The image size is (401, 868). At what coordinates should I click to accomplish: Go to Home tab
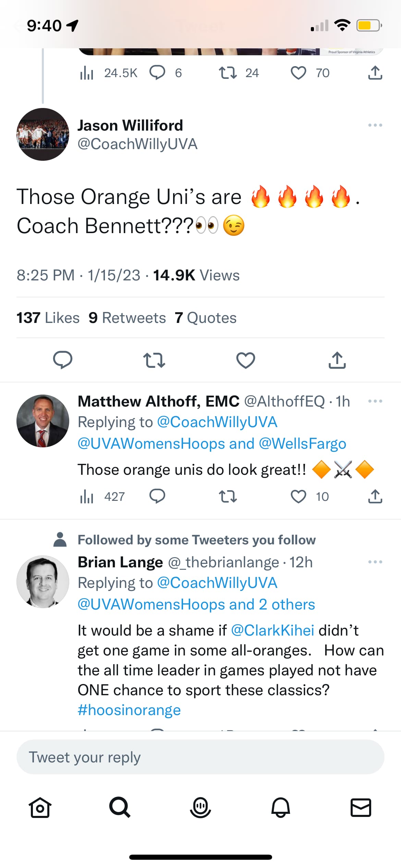point(40,807)
